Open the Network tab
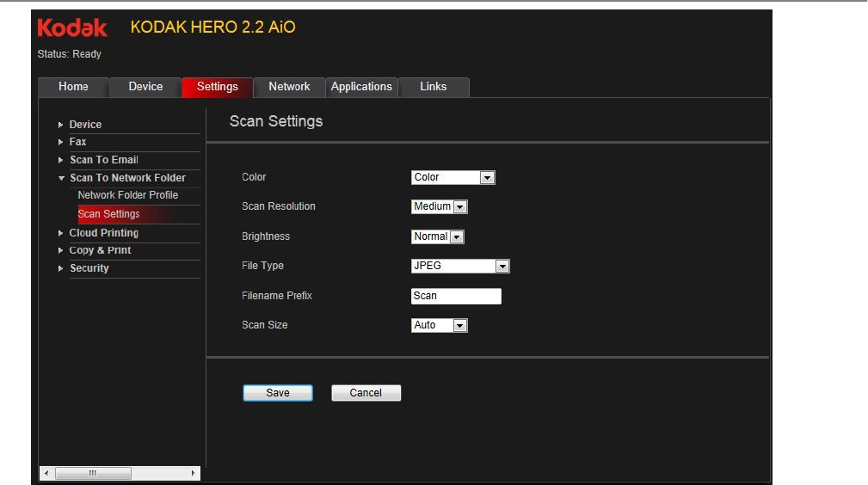 coord(289,87)
